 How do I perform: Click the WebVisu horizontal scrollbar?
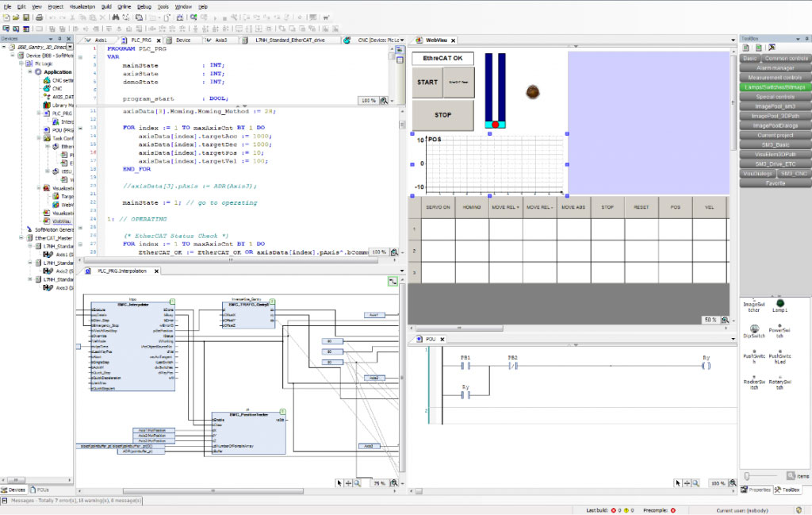pos(459,328)
